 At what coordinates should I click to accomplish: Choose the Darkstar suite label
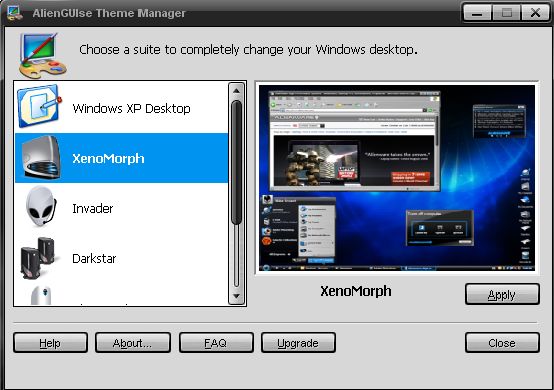[94, 259]
